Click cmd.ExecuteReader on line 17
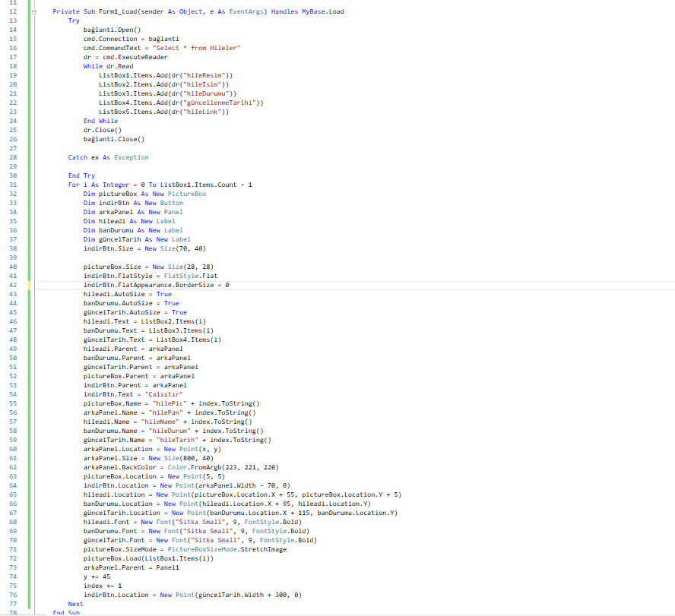 135,57
